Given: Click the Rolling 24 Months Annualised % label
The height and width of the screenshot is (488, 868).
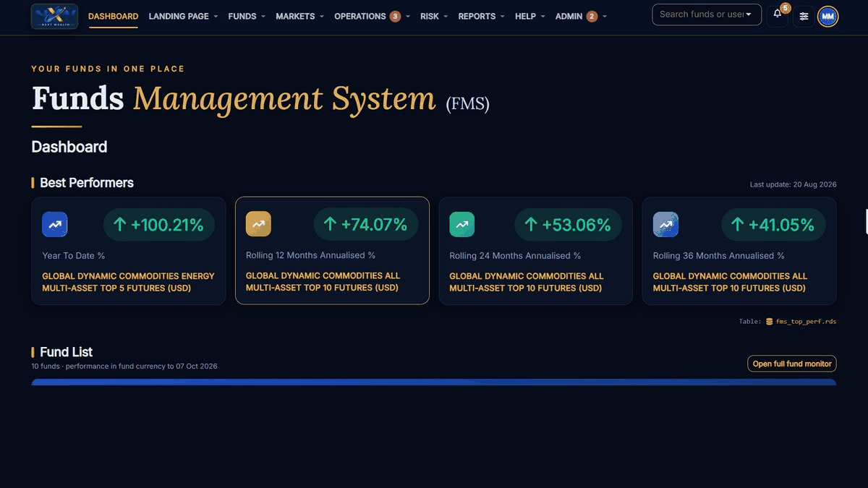Looking at the screenshot, I should tap(515, 255).
